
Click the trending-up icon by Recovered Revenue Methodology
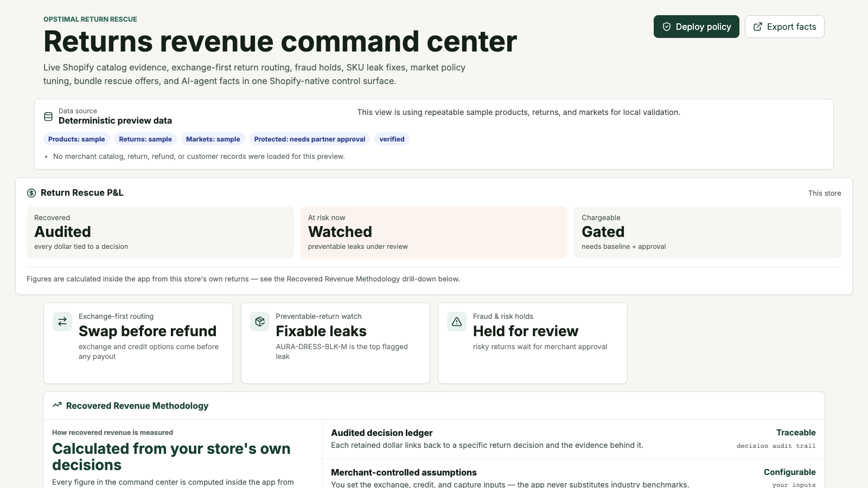tap(57, 405)
